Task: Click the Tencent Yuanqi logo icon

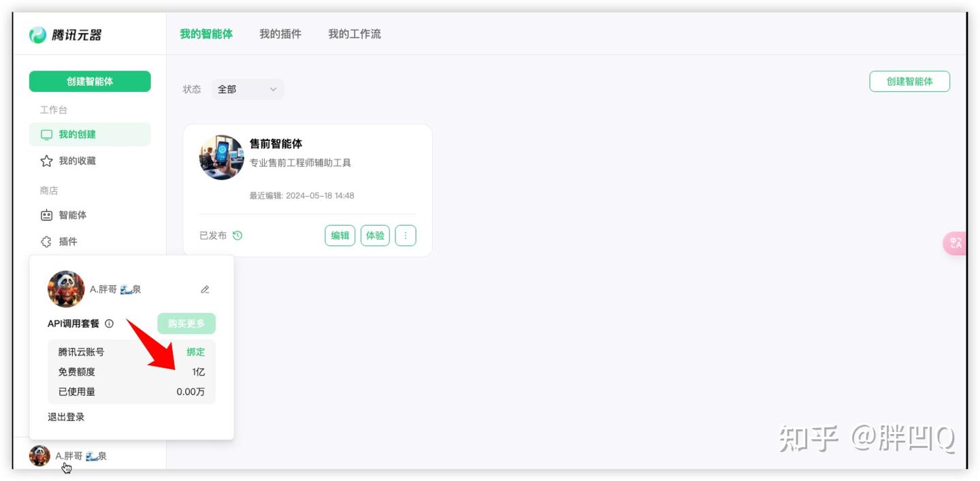Action: 38,35
